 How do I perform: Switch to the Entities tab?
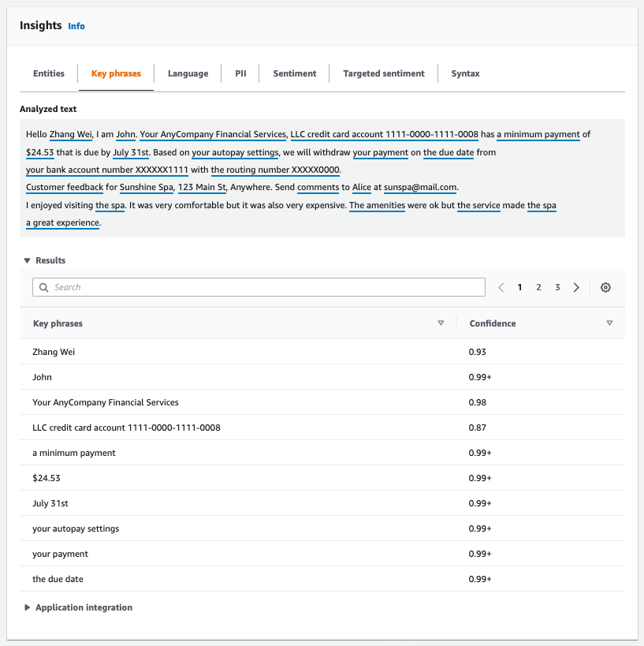click(x=49, y=73)
